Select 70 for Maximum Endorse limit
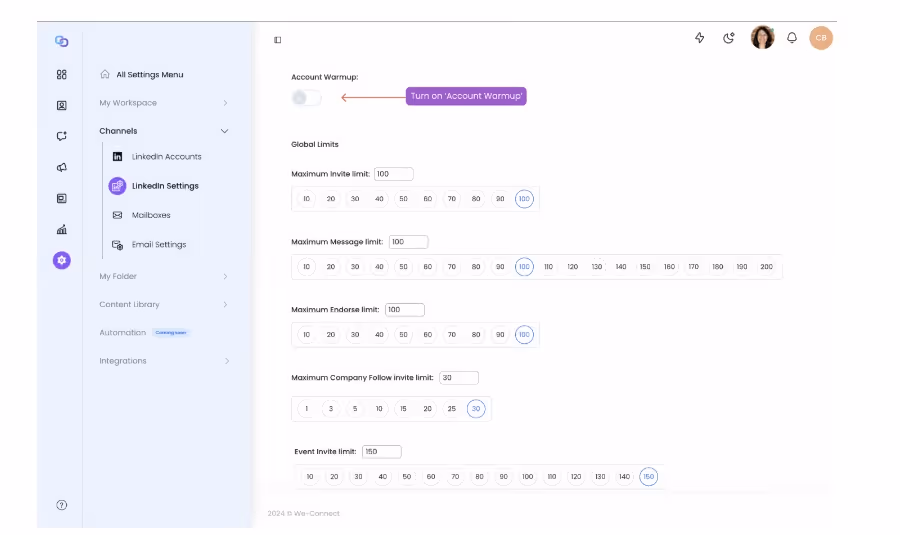 452,334
